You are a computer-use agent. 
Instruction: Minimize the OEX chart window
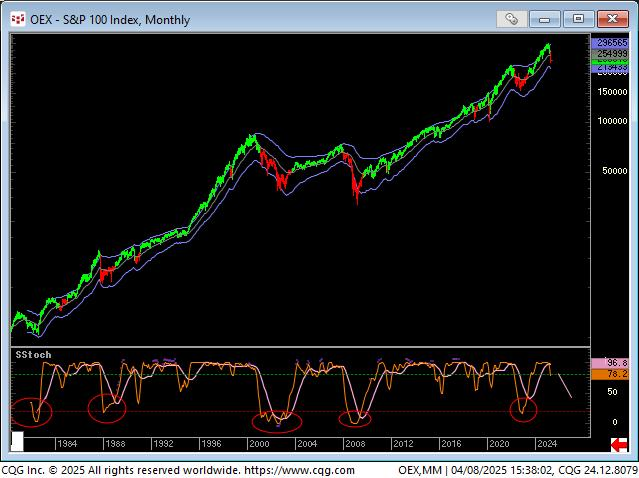(x=544, y=19)
